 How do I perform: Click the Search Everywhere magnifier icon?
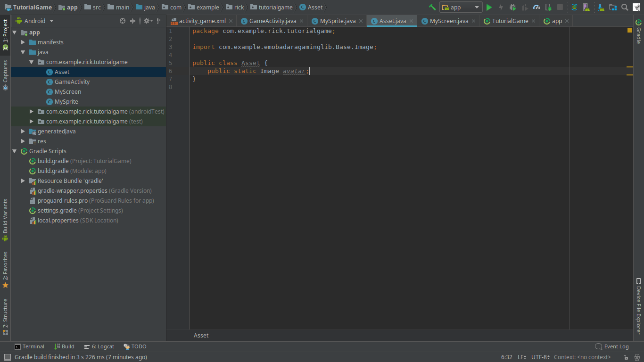point(625,7)
